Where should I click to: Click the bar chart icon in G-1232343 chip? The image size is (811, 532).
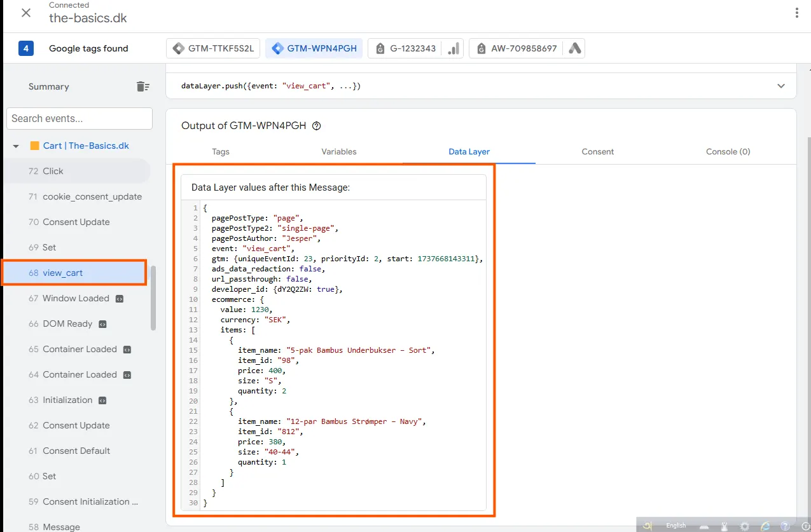[454, 48]
